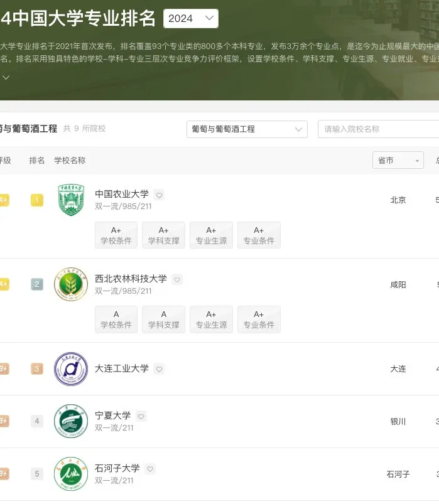The image size is (439, 504).
Task: Click 中国农业大学 A+ 专业生源 badge
Action: pyautogui.click(x=211, y=235)
